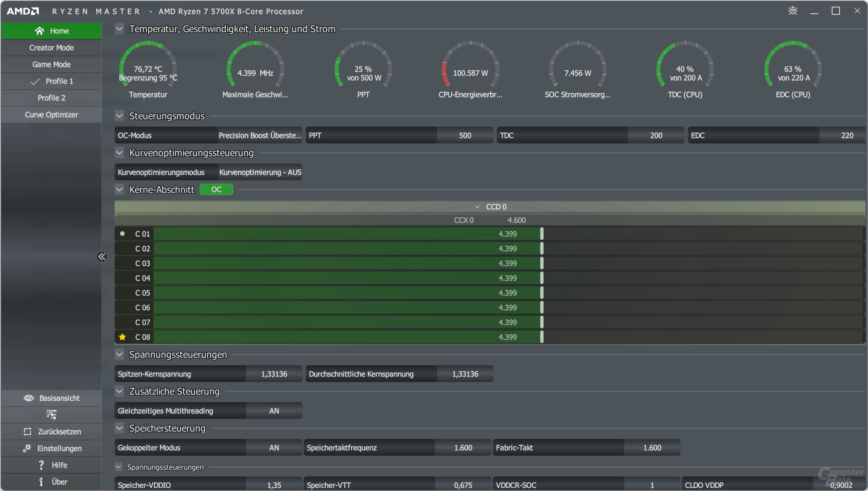The height and width of the screenshot is (491, 868).
Task: Click the import/export icon below Basisansicht
Action: click(51, 415)
